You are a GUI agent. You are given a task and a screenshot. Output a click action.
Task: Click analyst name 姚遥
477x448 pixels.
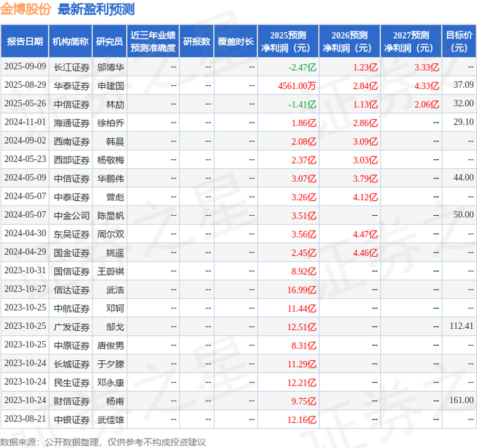click(x=115, y=253)
